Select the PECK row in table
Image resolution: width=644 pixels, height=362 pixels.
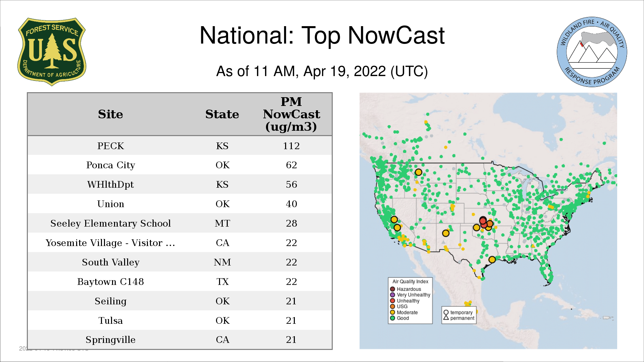(x=179, y=146)
